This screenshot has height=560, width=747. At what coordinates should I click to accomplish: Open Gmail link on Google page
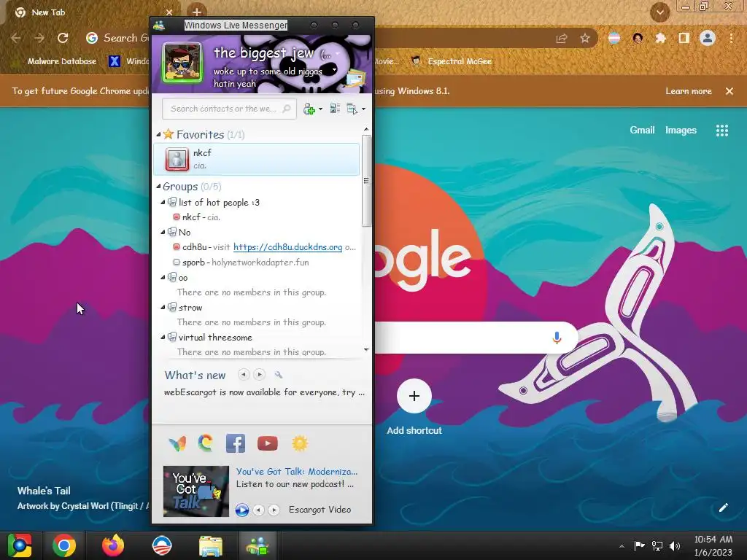[x=642, y=130]
